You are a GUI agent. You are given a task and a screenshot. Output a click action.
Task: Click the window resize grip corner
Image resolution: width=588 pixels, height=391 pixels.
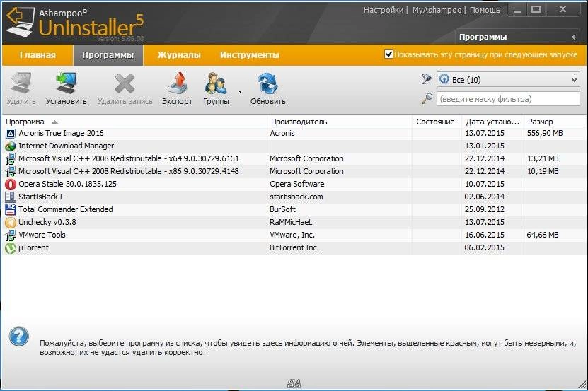point(582,384)
